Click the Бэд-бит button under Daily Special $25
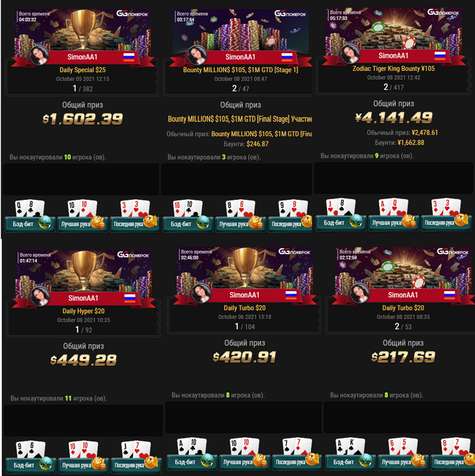This screenshot has height=476, width=475. coord(30,224)
